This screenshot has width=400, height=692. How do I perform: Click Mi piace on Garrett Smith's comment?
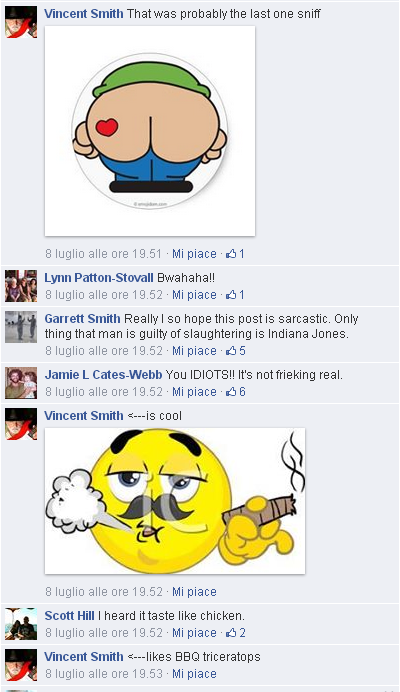(x=194, y=351)
